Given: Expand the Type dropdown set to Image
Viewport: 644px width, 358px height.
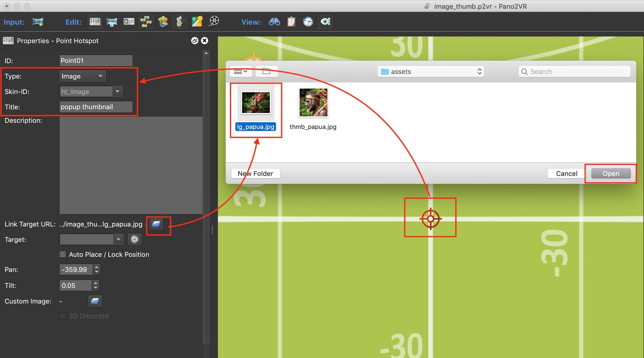Looking at the screenshot, I should click(x=82, y=76).
